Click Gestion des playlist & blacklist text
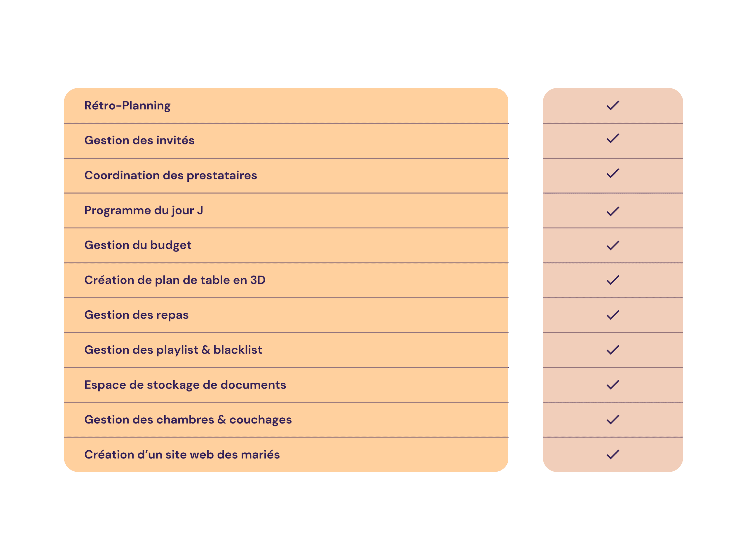This screenshot has height=560, width=747. pyautogui.click(x=173, y=350)
